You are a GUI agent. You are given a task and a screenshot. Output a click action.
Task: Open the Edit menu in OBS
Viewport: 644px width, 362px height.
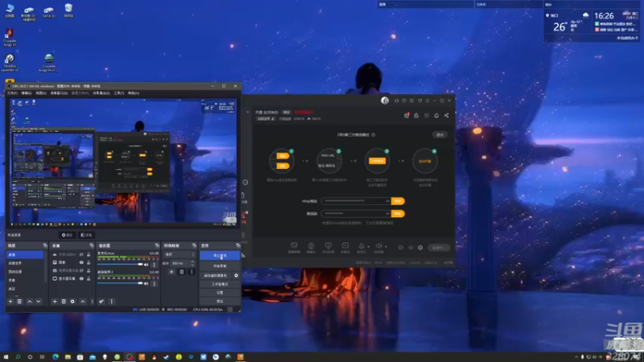point(27,93)
